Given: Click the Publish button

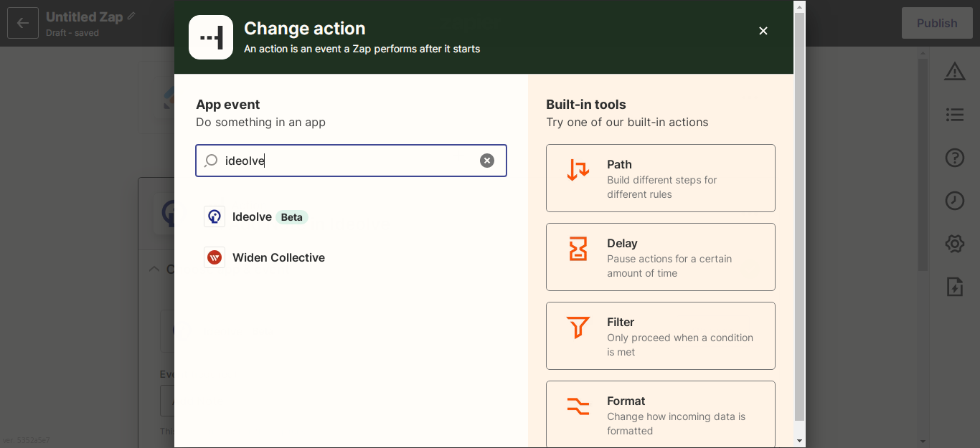Looking at the screenshot, I should coord(937,23).
